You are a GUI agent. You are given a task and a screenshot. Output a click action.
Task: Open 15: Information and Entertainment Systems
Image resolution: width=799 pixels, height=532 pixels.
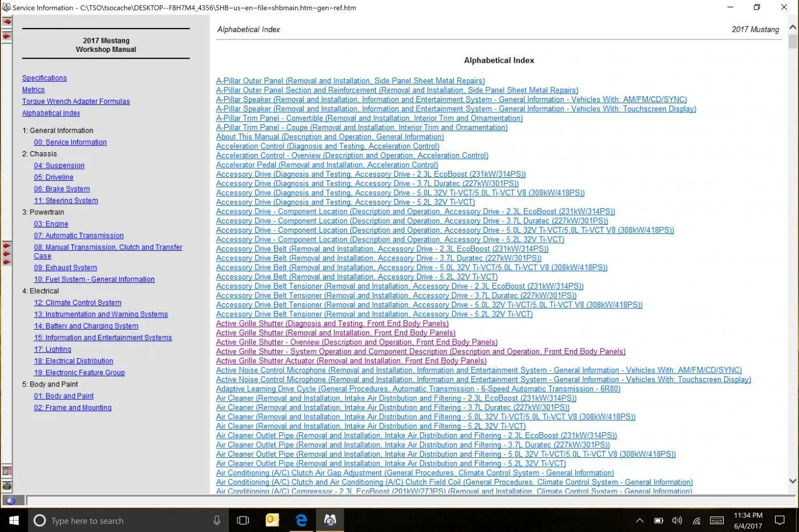pyautogui.click(x=103, y=338)
